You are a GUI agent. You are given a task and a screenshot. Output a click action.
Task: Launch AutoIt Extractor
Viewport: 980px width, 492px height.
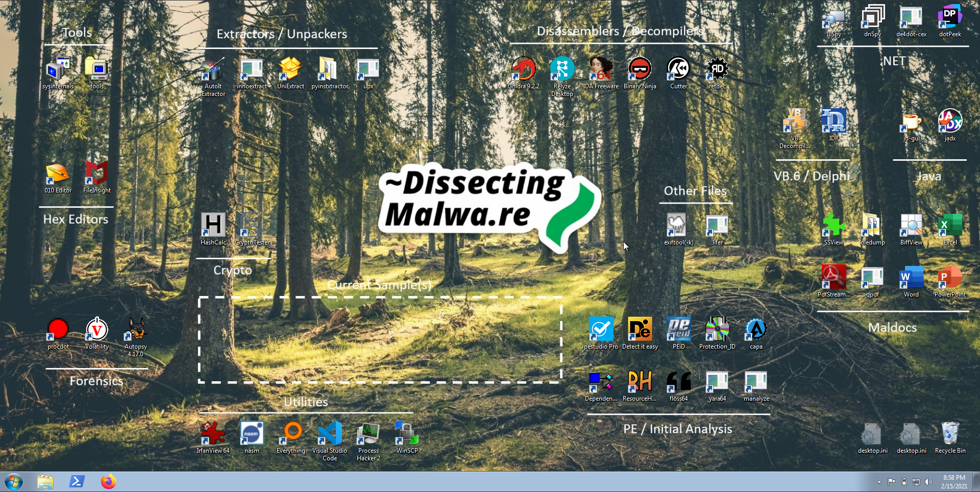click(x=213, y=77)
